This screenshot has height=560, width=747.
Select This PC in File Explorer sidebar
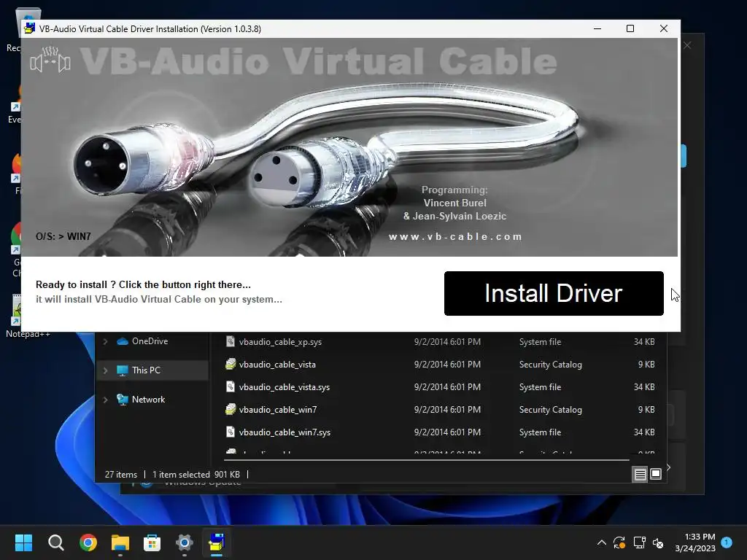[146, 370]
